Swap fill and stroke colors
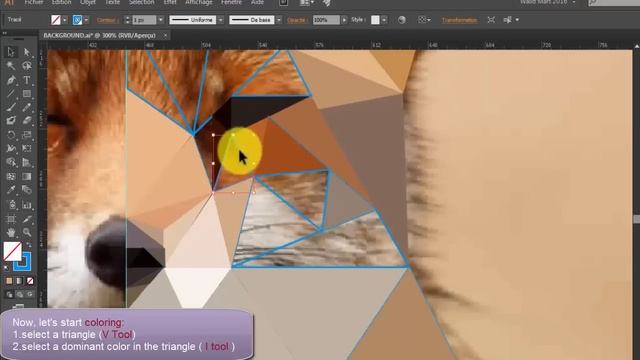Viewport: 640px width, 360px height. coord(29,245)
